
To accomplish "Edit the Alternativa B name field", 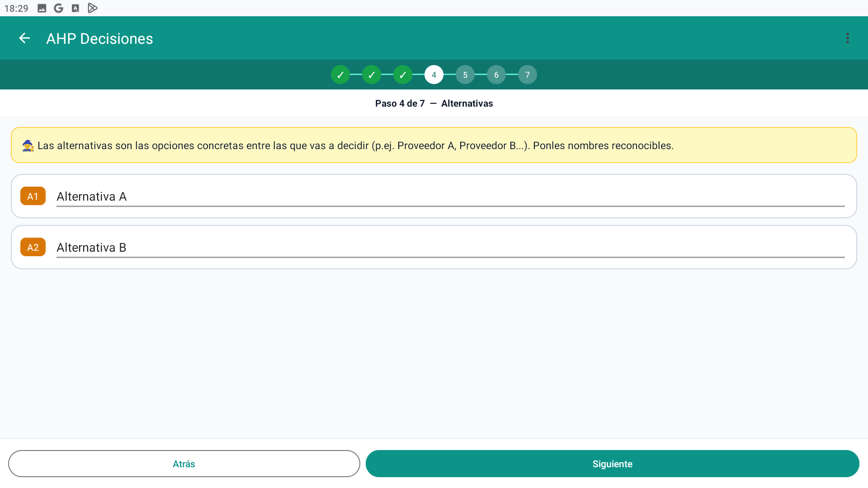I will coord(450,248).
